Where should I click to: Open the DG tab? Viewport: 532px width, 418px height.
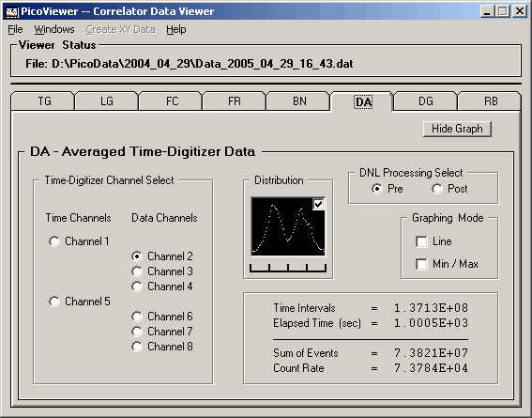[x=425, y=101]
